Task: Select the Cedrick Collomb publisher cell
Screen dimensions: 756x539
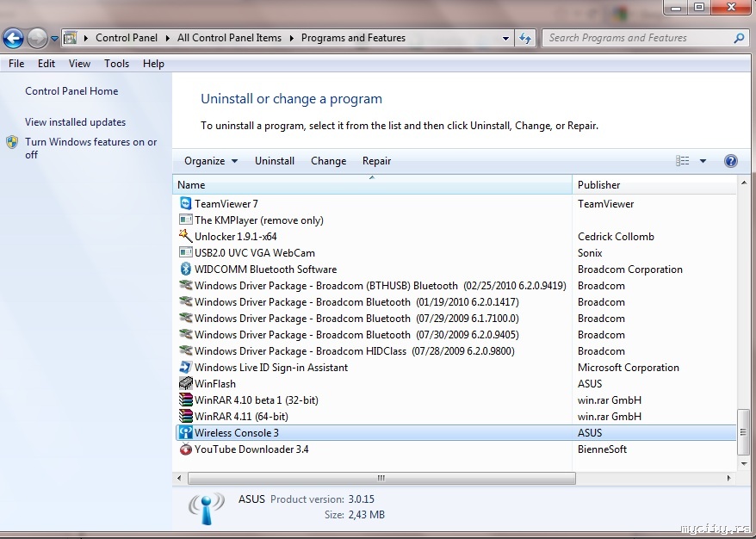Action: (x=616, y=236)
